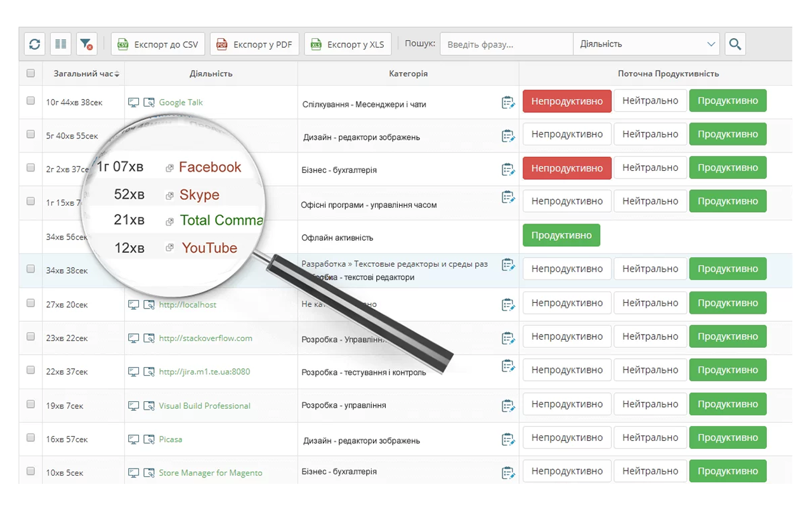
Task: Click the Діяльність column header
Action: click(211, 74)
